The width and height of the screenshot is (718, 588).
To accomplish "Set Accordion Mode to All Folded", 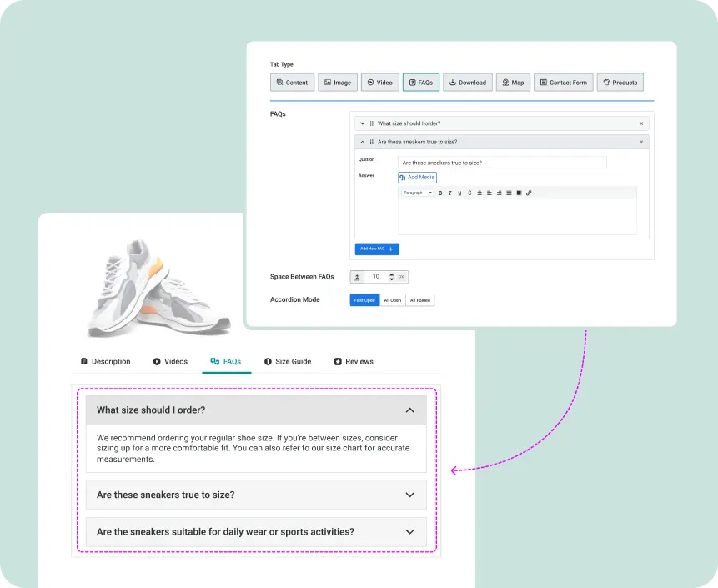I will [419, 300].
